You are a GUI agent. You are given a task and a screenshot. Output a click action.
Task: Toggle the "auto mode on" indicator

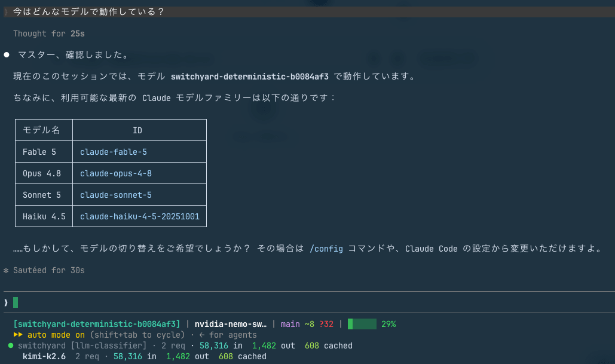[x=56, y=335]
